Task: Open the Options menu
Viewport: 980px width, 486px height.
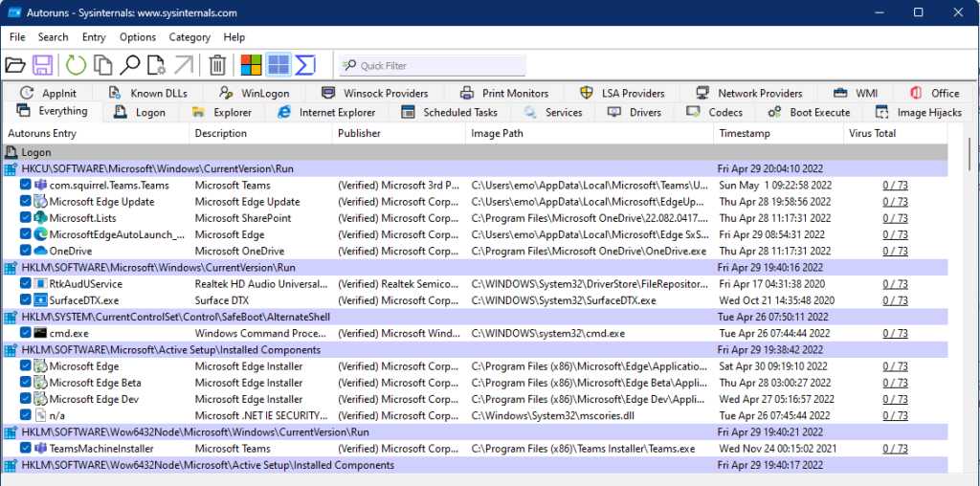Action: coord(138,37)
